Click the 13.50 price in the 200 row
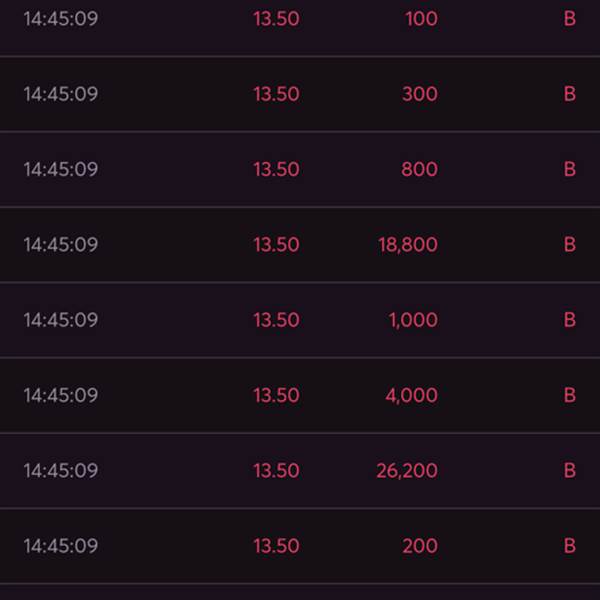This screenshot has width=600, height=600. (x=276, y=546)
